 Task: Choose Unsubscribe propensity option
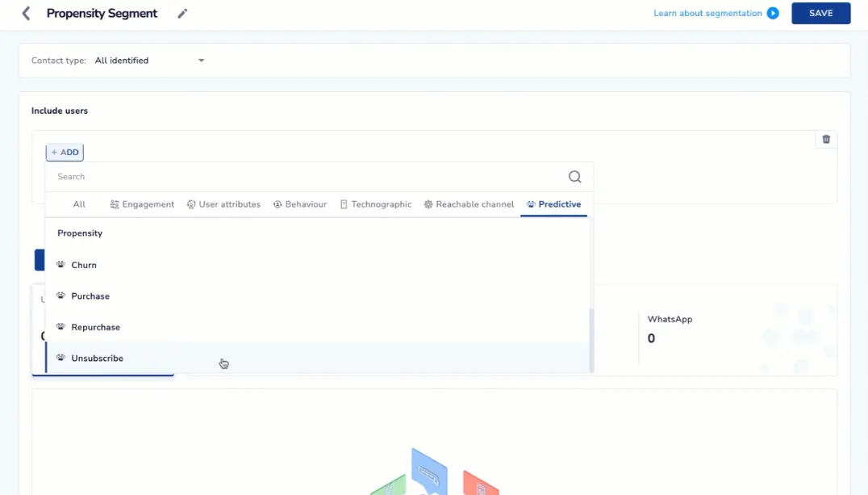click(317, 358)
